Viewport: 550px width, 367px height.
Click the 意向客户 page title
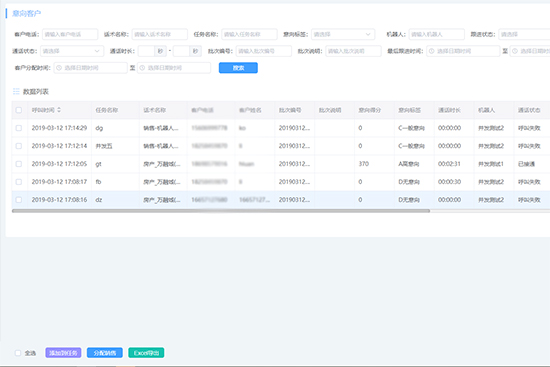[27, 13]
